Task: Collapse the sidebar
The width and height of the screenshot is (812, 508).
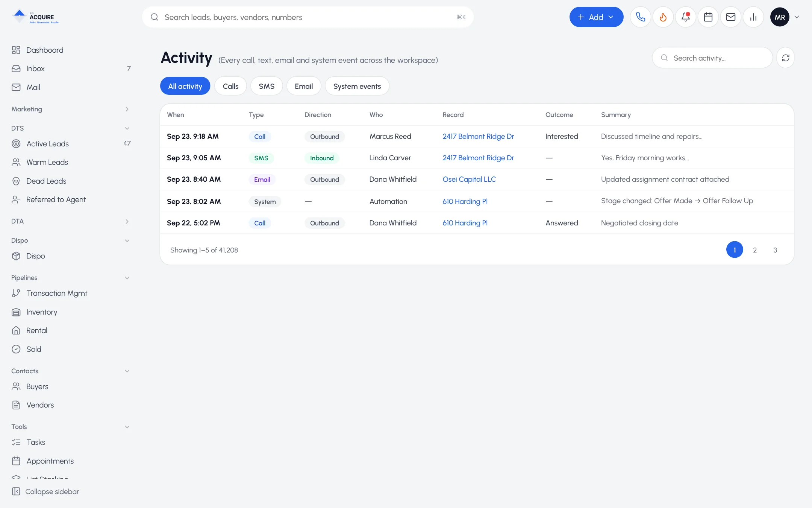Action: [45, 491]
